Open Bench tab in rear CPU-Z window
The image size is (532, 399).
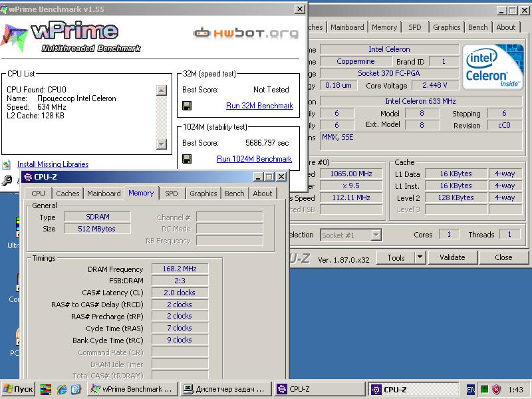pos(477,27)
